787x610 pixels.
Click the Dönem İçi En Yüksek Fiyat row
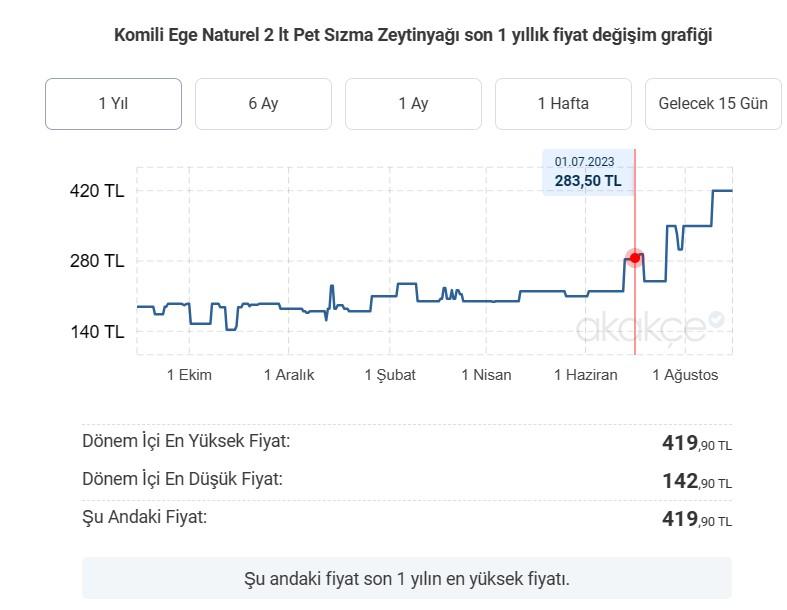tap(406, 442)
